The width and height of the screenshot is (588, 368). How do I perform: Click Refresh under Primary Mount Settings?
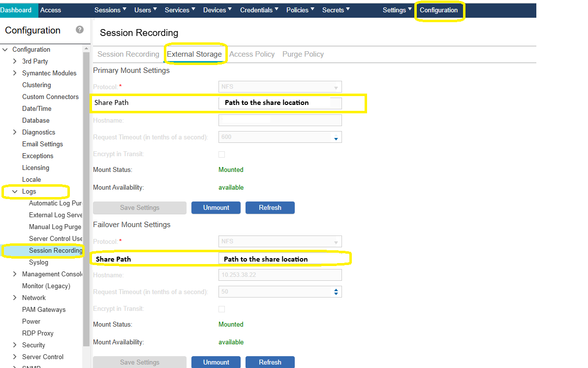pyautogui.click(x=270, y=208)
